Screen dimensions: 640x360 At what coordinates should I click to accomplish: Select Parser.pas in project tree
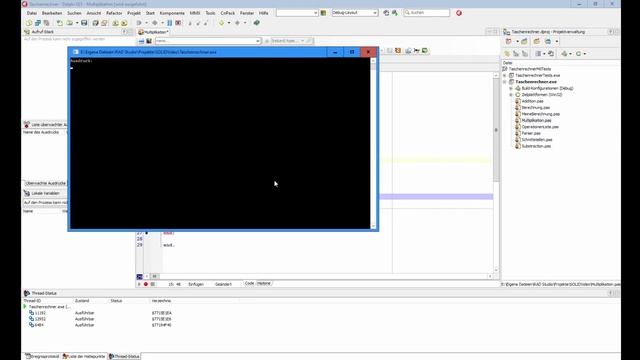pos(531,133)
